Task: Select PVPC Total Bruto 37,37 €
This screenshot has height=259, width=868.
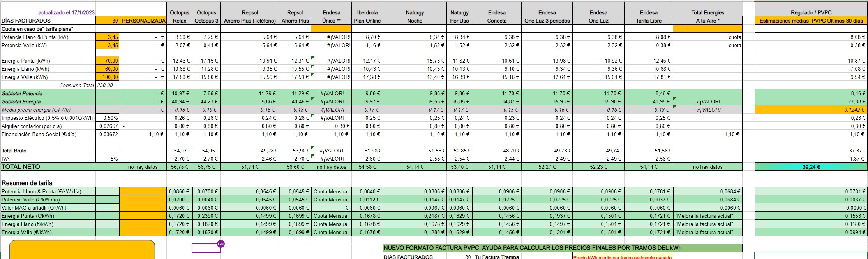Action: pyautogui.click(x=811, y=150)
